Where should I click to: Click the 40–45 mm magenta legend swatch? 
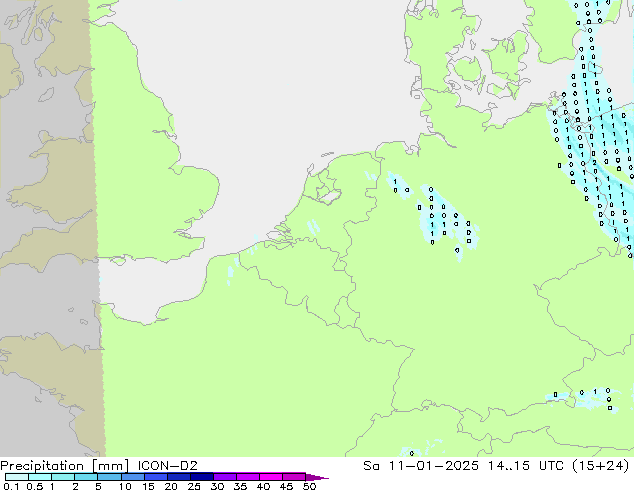271,477
